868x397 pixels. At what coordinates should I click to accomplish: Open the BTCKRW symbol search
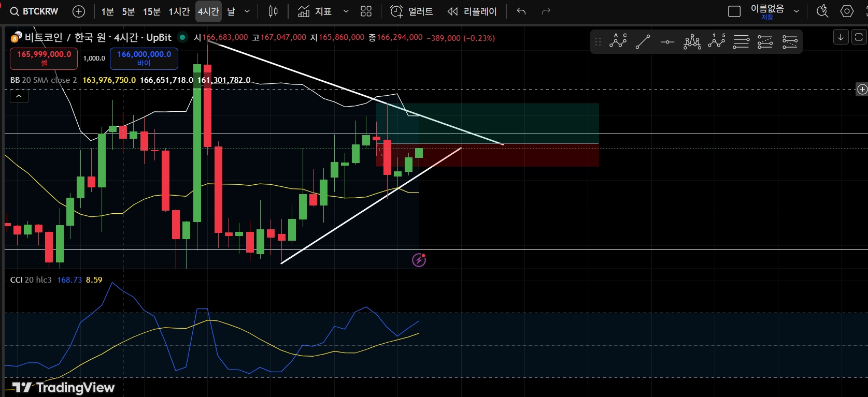34,11
